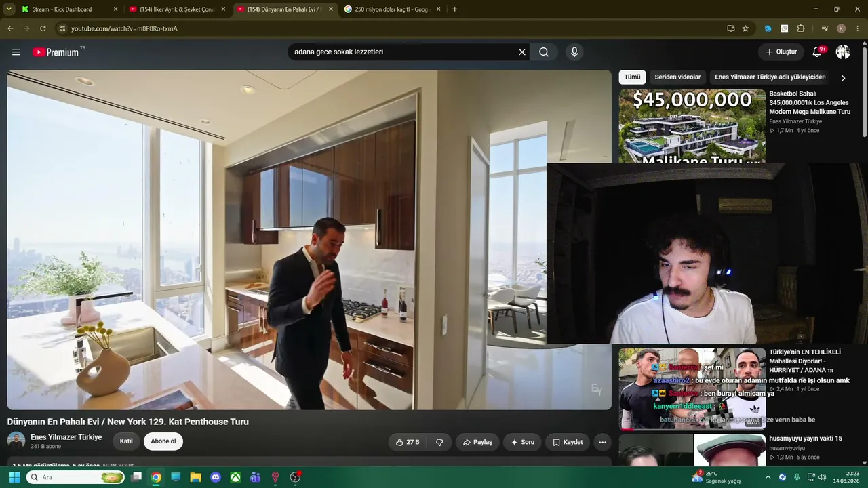
Task: Open the Türkiye'nin EN TEHLİKELİ Mahallesi thumbnail
Action: pyautogui.click(x=692, y=390)
